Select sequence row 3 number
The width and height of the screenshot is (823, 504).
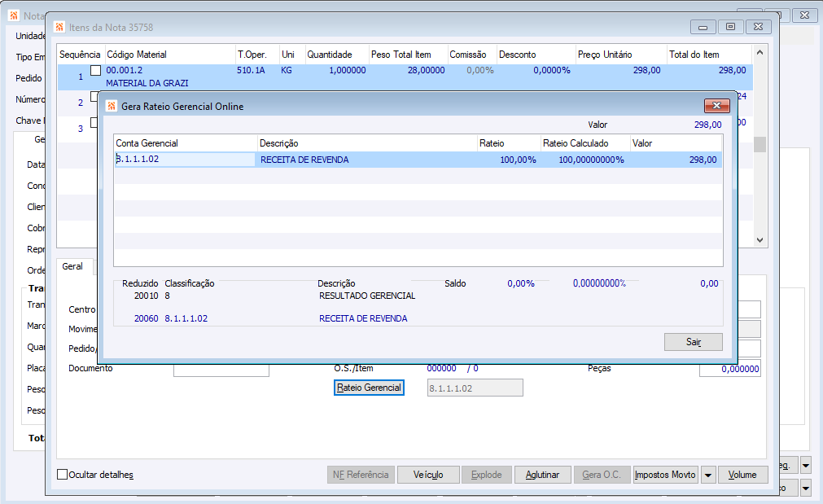[81, 129]
